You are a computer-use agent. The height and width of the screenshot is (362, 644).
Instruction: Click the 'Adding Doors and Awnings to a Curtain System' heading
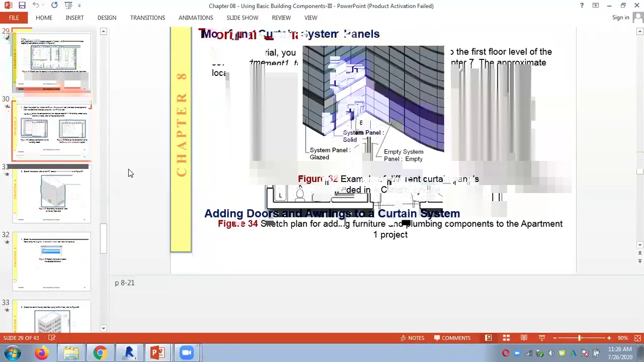(x=332, y=213)
